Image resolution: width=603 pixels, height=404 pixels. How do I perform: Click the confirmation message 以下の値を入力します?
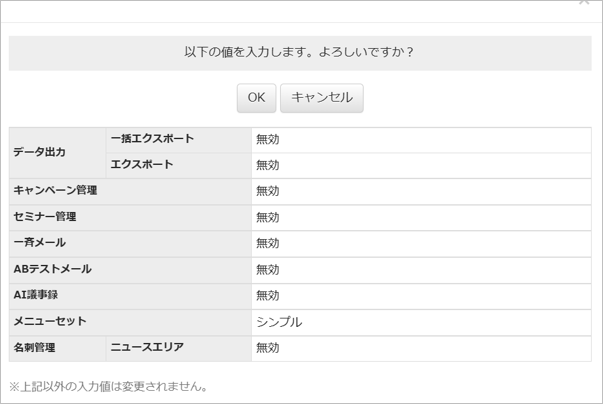point(299,52)
